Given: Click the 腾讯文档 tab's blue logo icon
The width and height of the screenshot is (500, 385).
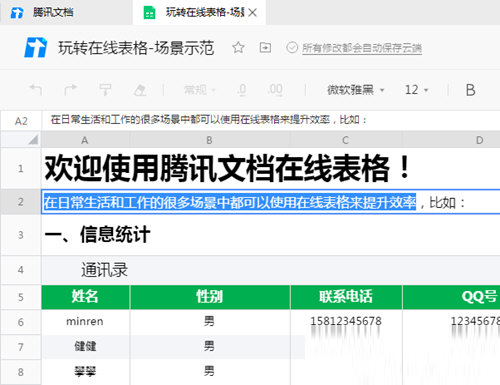Looking at the screenshot, I should (x=17, y=13).
